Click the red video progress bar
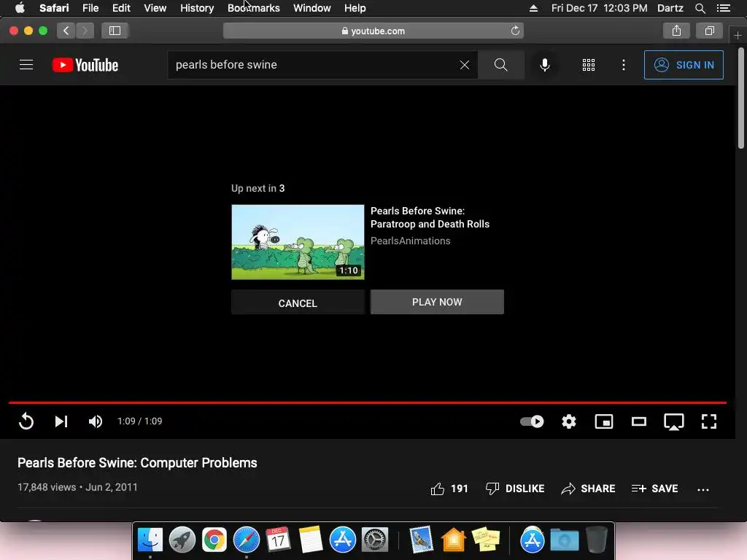 pos(368,402)
